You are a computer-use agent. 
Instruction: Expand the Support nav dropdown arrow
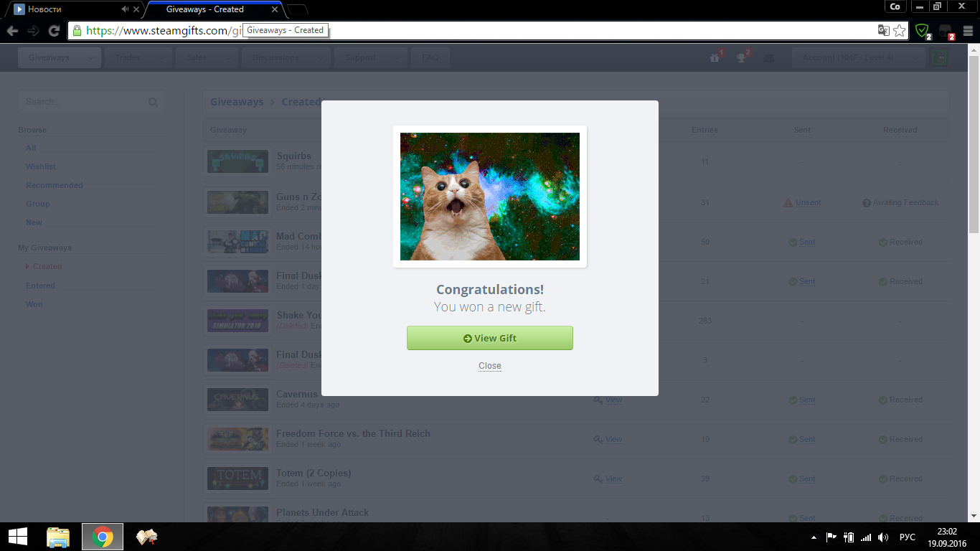tap(397, 58)
